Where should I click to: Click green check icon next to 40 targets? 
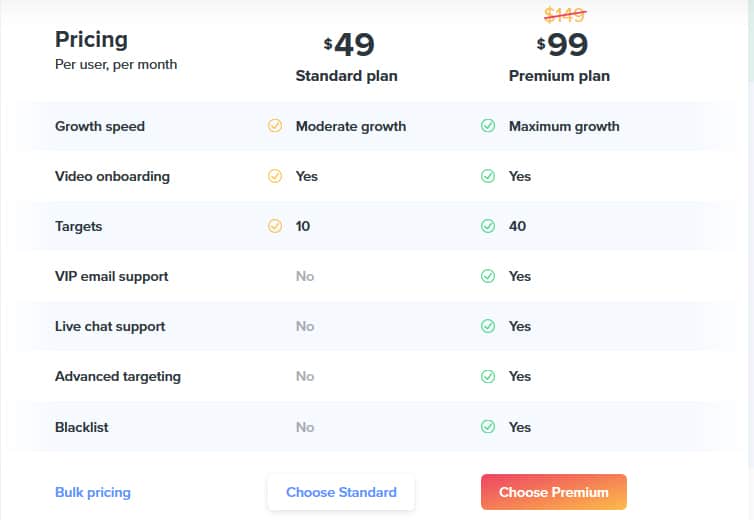(x=488, y=226)
